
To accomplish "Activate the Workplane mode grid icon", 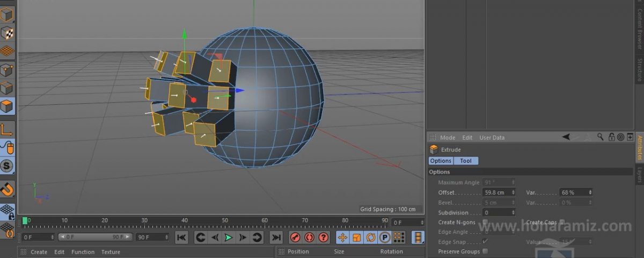I will 7,51.
